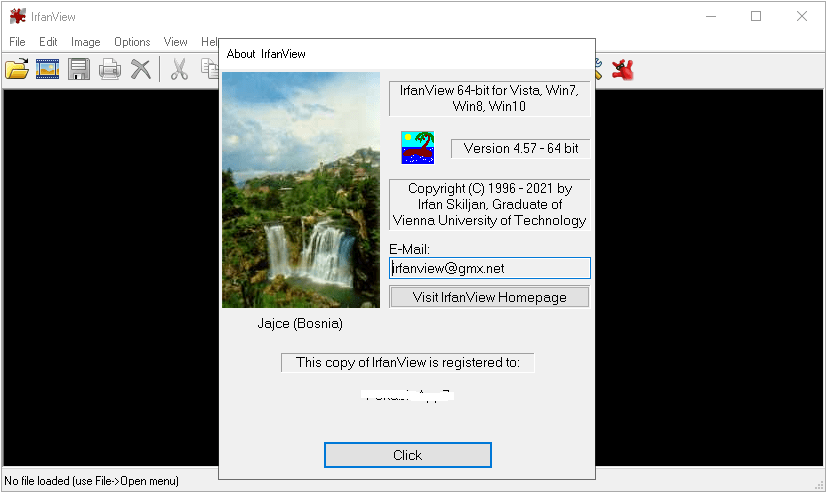Delete file with the X toolbar icon

(141, 69)
